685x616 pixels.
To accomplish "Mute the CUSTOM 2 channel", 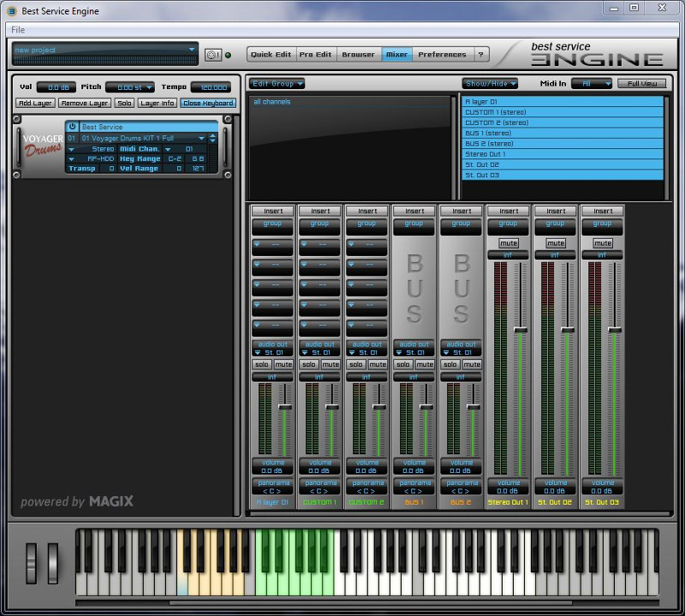I will [x=378, y=364].
